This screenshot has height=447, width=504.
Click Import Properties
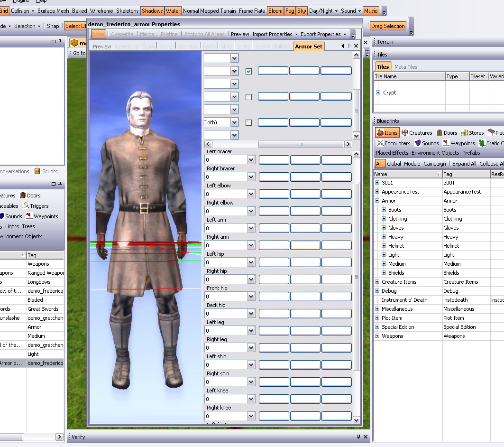pos(272,34)
